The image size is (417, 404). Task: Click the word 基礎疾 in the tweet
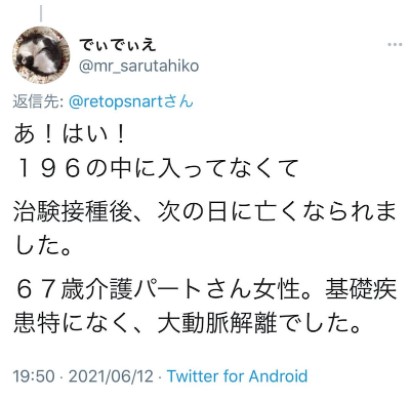(361, 289)
